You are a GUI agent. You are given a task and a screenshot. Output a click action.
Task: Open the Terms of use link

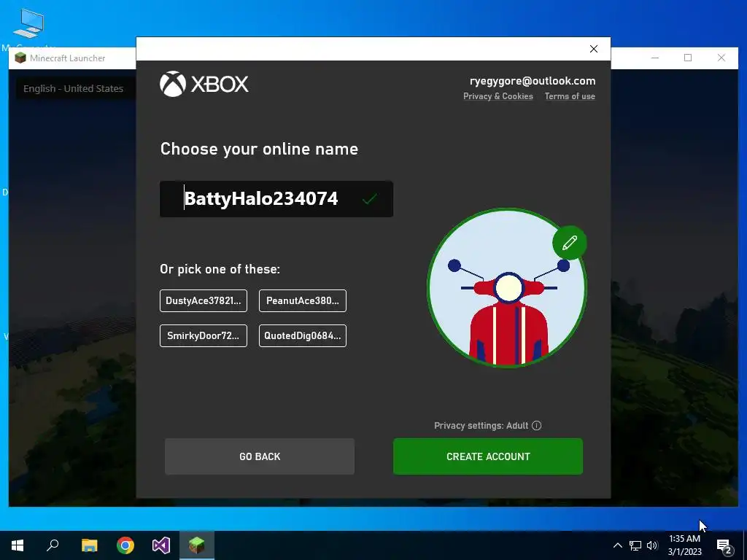570,96
